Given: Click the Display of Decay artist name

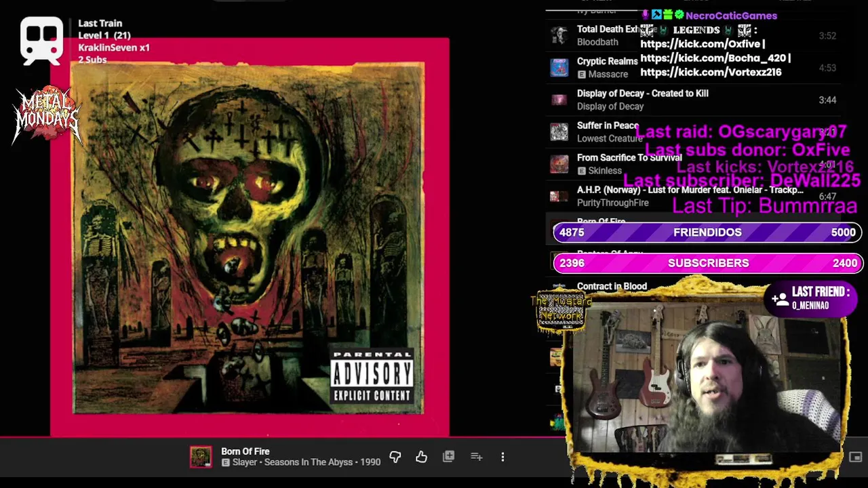Looking at the screenshot, I should [610, 106].
